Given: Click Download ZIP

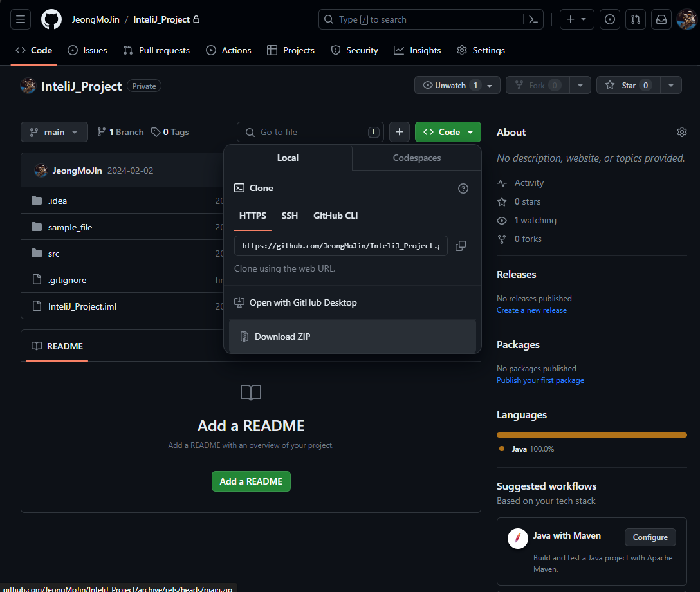Looking at the screenshot, I should (352, 336).
